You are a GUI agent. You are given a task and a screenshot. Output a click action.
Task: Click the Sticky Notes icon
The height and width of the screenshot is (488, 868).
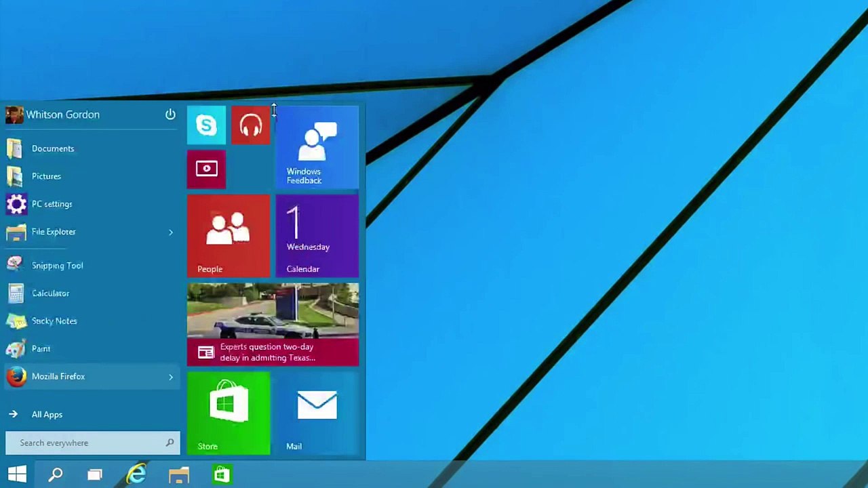coord(16,321)
